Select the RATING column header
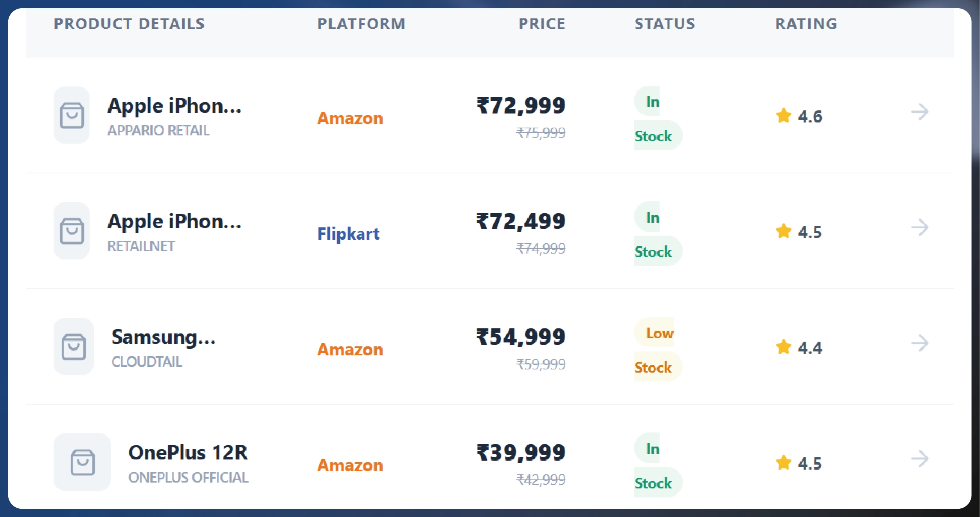This screenshot has height=517, width=980. tap(806, 24)
